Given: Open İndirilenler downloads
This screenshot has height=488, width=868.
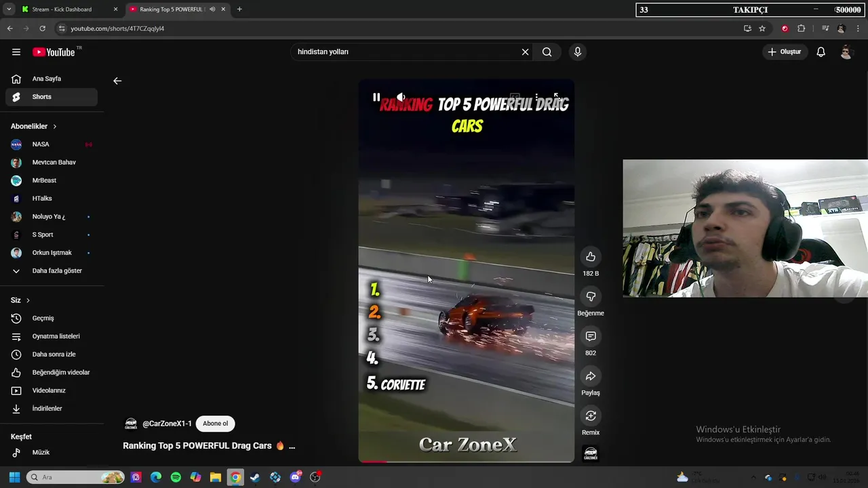Looking at the screenshot, I should tap(52, 409).
